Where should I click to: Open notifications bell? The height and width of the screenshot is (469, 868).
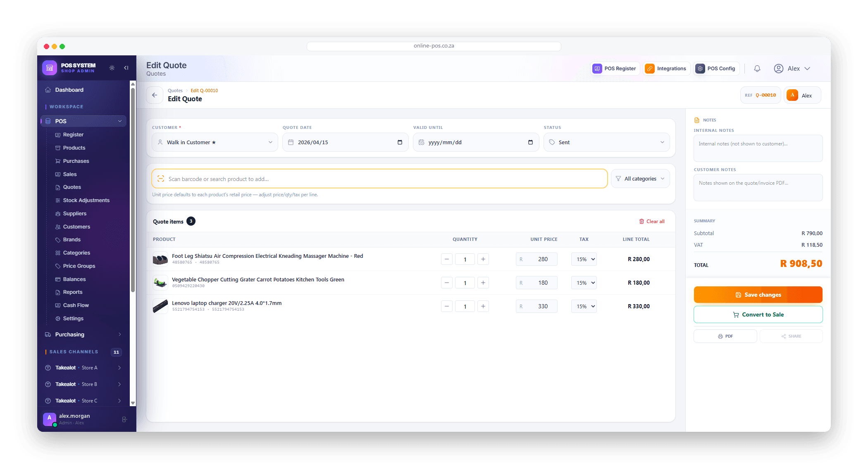click(757, 69)
